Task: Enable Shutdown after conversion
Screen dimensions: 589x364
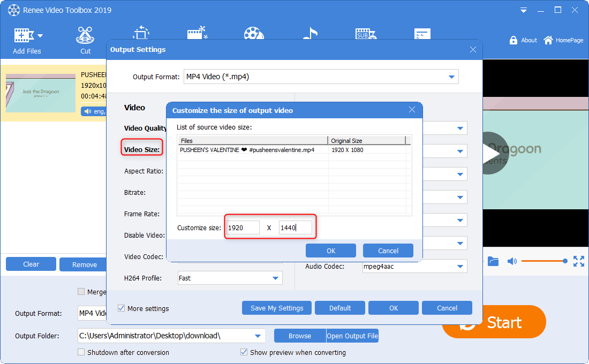Action: (x=81, y=352)
